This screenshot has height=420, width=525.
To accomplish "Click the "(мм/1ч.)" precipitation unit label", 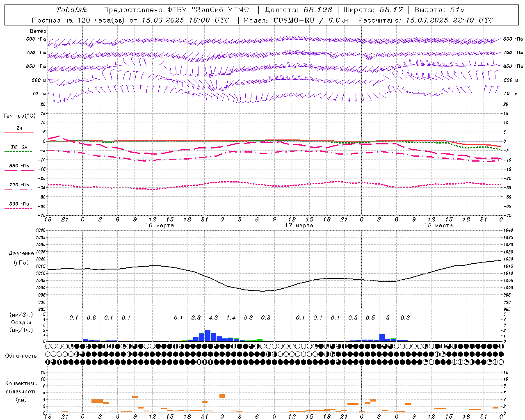I will [21, 330].
